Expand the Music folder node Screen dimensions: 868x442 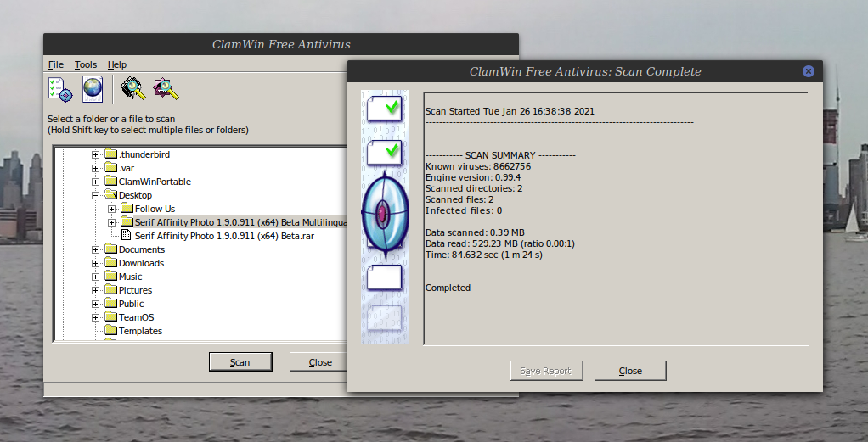coord(95,277)
